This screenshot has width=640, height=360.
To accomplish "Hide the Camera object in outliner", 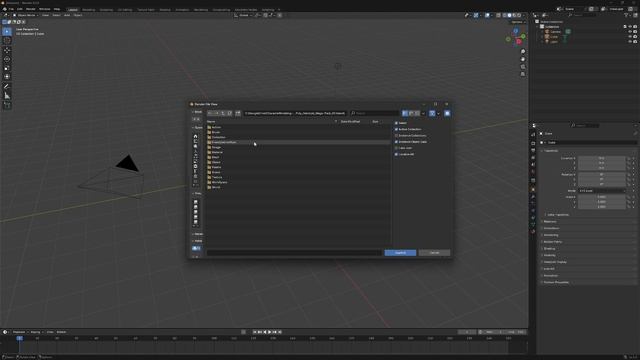I will [630, 31].
